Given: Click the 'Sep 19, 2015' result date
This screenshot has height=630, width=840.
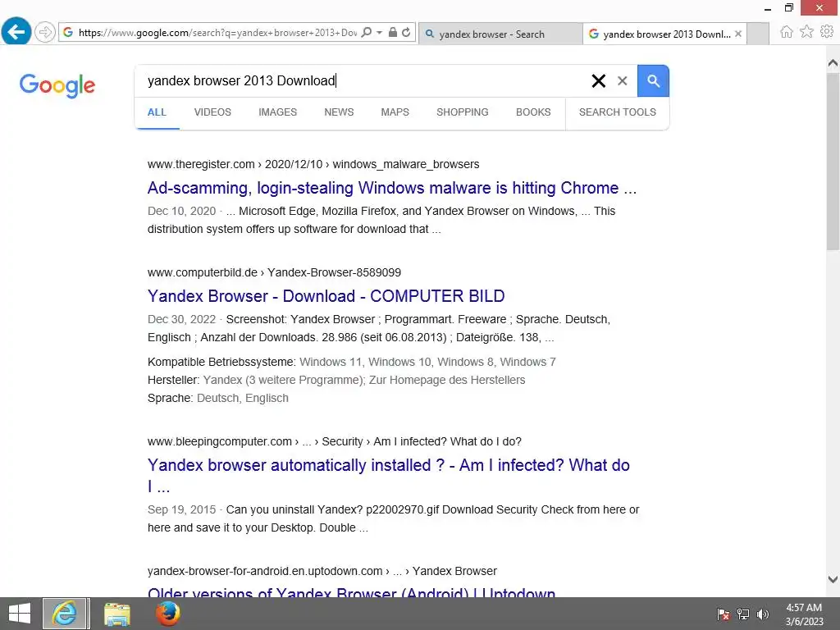Looking at the screenshot, I should point(181,510).
